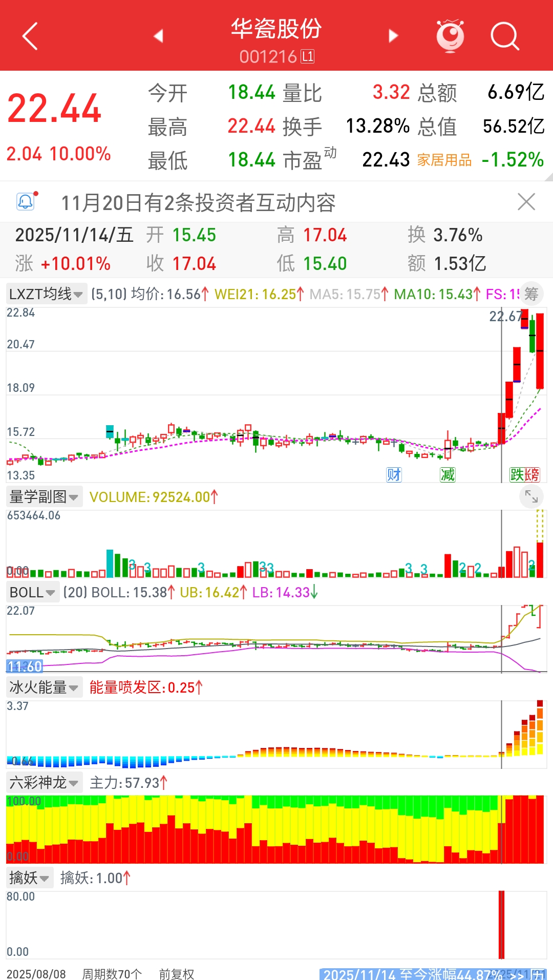Screen dimensions: 553x980
Task: Tap the UB: 16.42 Bollinger readout
Action: coord(214,592)
